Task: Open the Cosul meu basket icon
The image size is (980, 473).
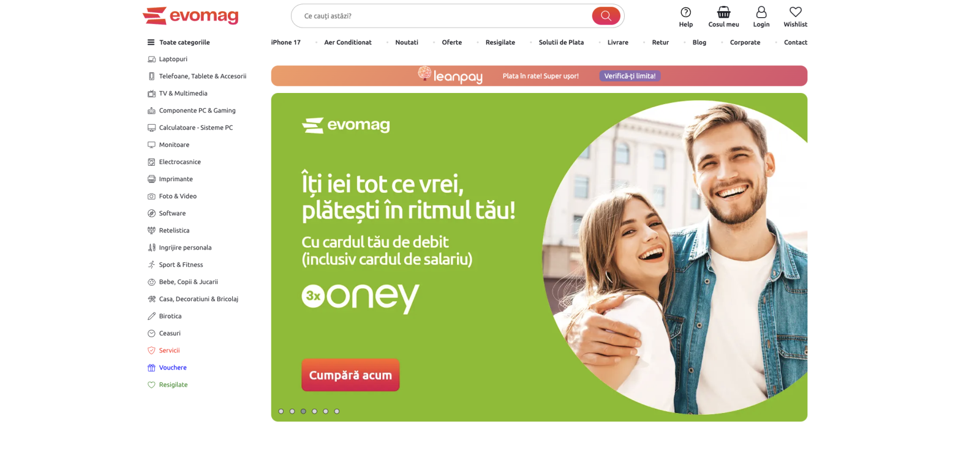Action: [x=724, y=12]
